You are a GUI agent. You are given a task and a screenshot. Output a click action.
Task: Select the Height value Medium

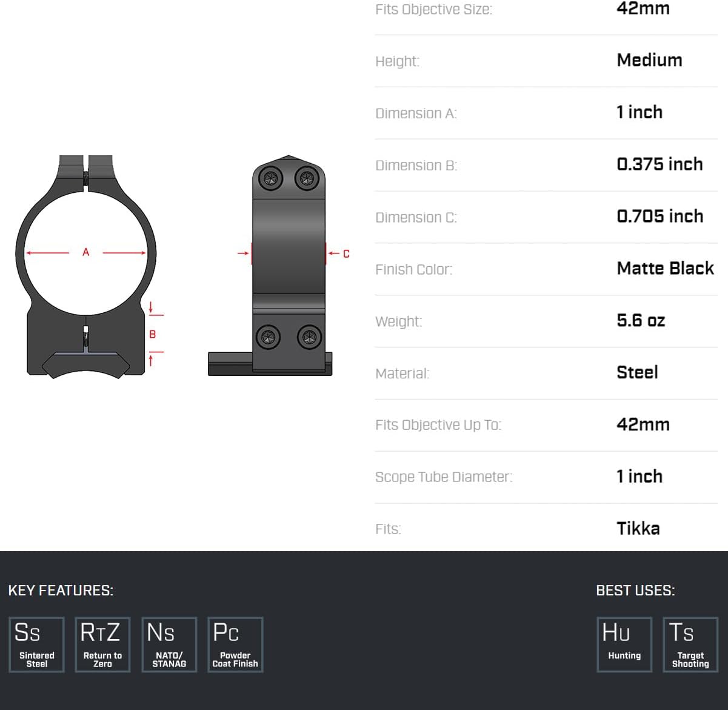click(649, 60)
